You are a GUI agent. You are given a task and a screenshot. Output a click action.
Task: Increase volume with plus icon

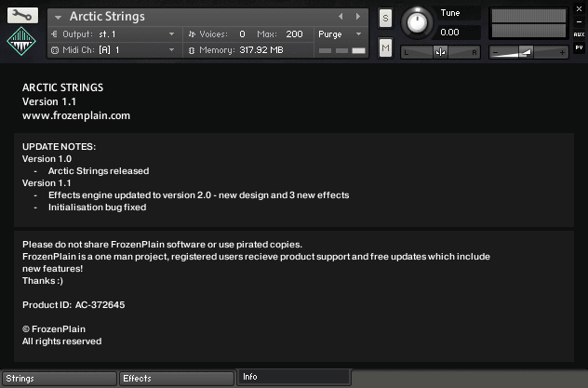562,53
